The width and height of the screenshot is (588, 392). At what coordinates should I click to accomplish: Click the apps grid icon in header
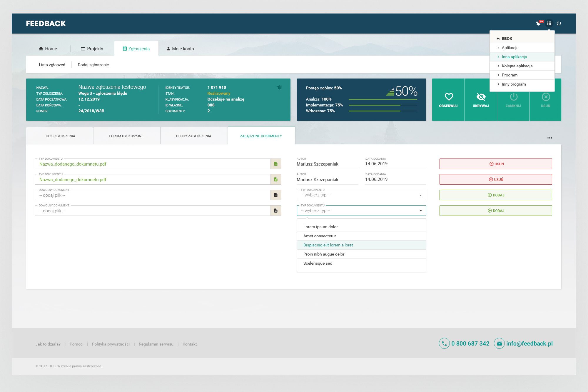click(549, 23)
